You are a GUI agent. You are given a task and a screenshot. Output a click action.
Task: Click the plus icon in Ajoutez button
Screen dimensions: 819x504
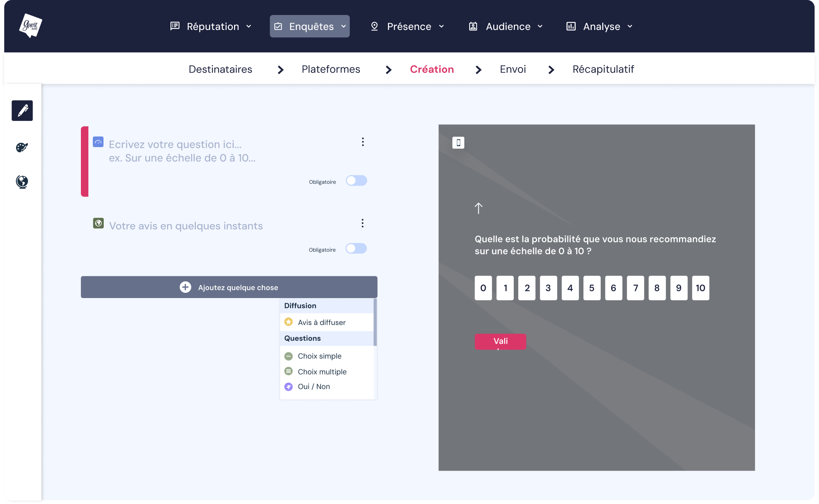point(185,287)
